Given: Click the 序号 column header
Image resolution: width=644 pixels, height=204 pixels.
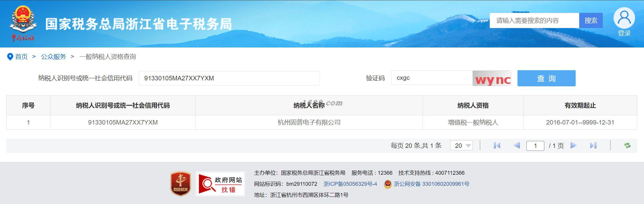Looking at the screenshot, I should point(28,105).
